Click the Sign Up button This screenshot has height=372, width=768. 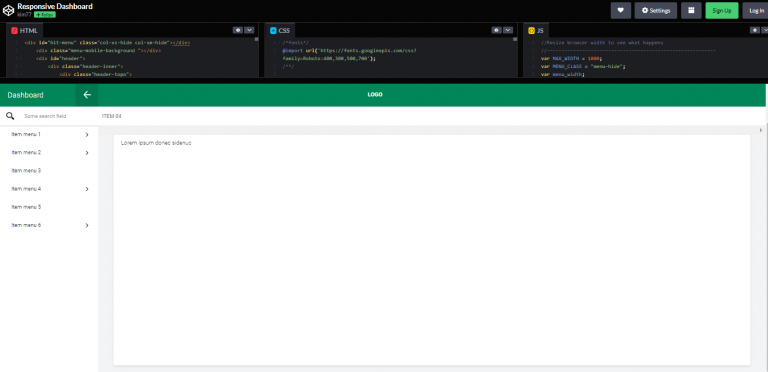[721, 10]
